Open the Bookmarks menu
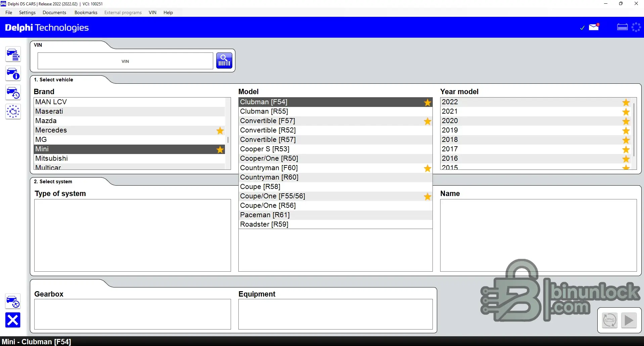The height and width of the screenshot is (346, 644). coord(86,12)
